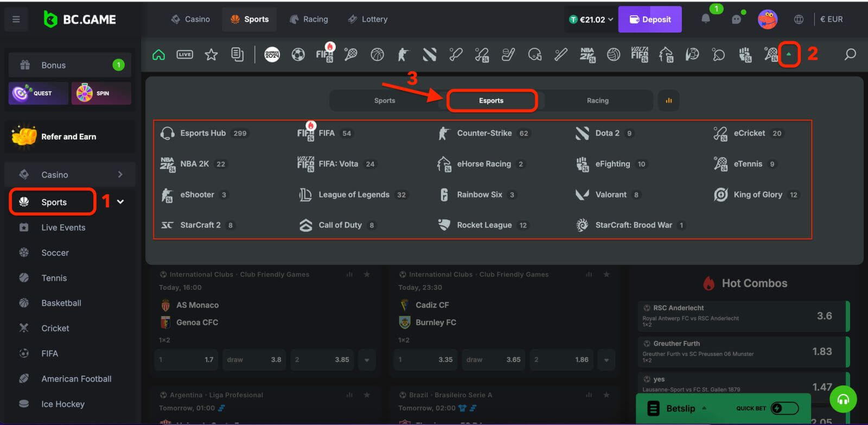Open the bet slip history icon
Screen dimensions: 868x425
[237, 54]
